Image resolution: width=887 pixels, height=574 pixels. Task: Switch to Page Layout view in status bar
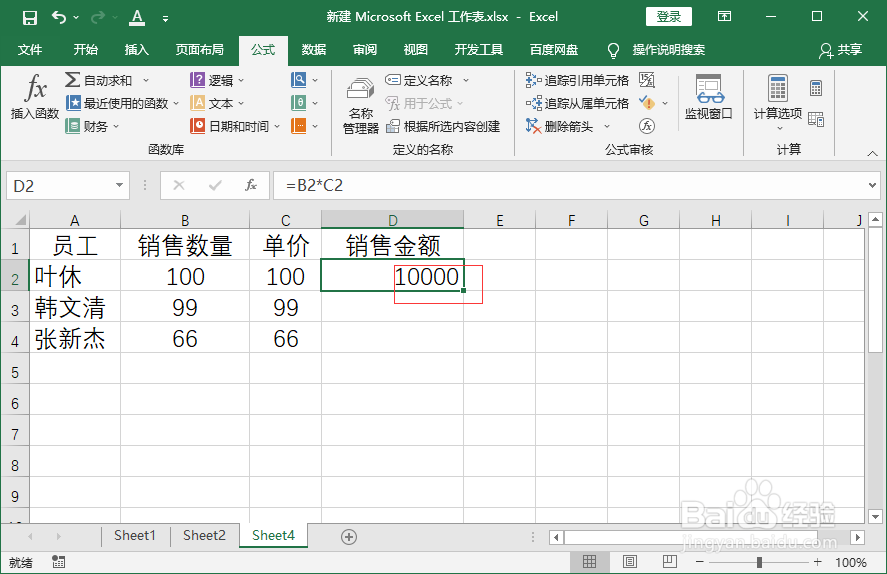coord(630,562)
